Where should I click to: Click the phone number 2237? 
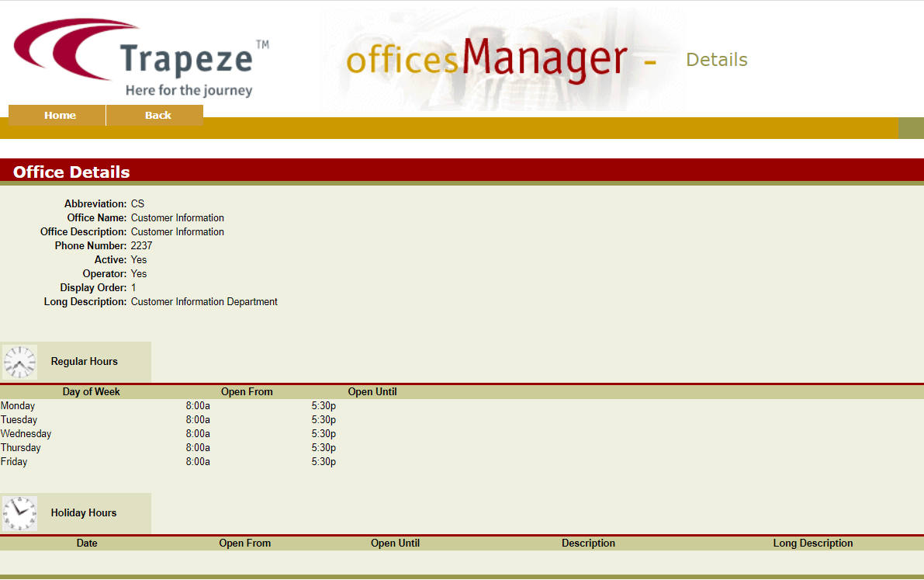point(142,245)
